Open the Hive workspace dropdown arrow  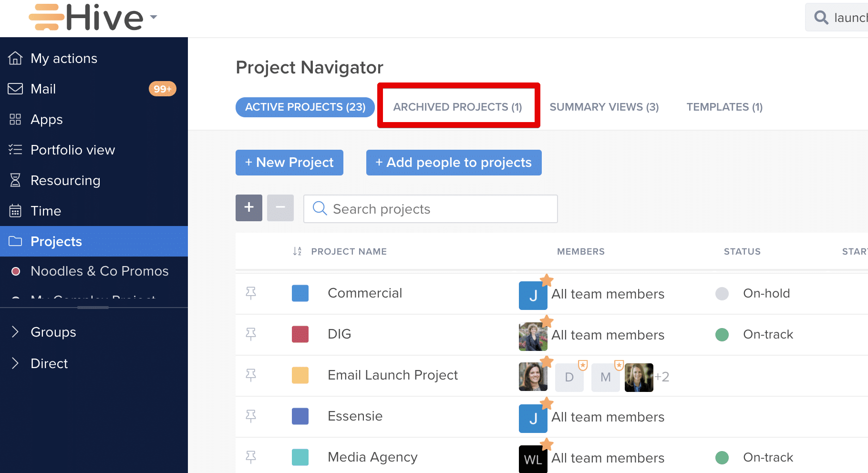tap(154, 17)
